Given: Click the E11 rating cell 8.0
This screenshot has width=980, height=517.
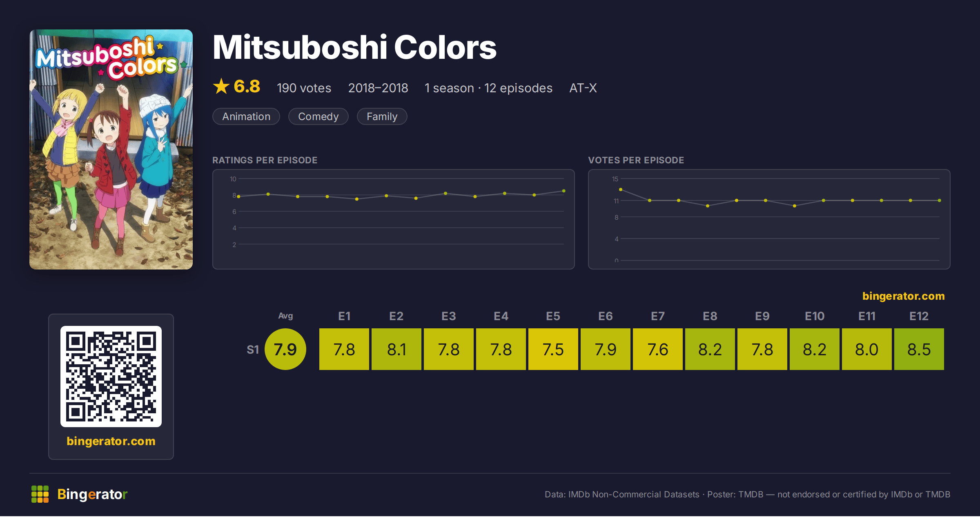Looking at the screenshot, I should click(867, 349).
